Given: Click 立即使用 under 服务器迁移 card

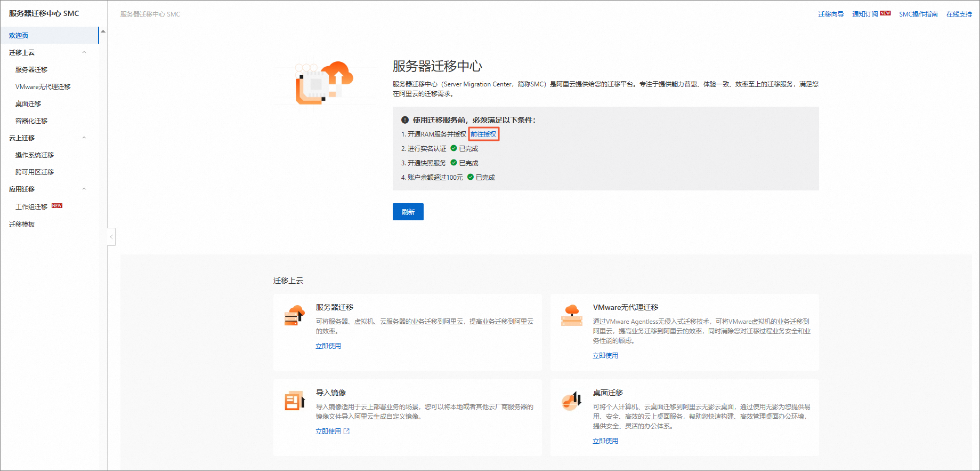Looking at the screenshot, I should coord(328,346).
